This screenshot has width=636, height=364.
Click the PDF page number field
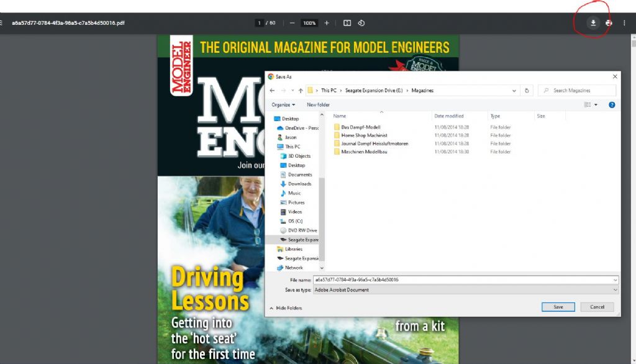(259, 23)
